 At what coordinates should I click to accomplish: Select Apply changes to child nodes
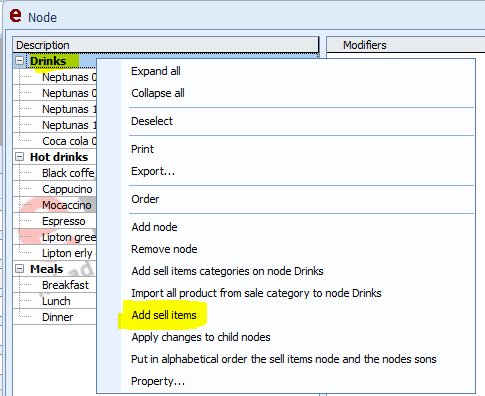[x=201, y=337]
